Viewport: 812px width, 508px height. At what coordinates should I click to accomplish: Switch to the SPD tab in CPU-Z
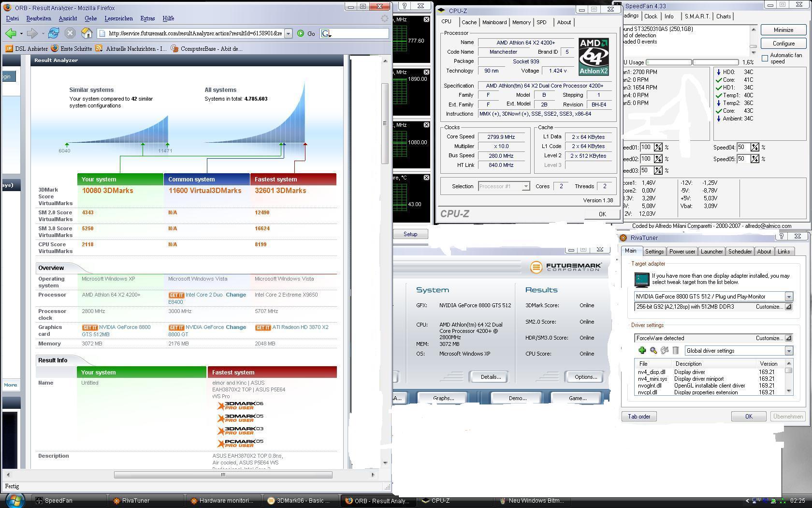coord(541,22)
